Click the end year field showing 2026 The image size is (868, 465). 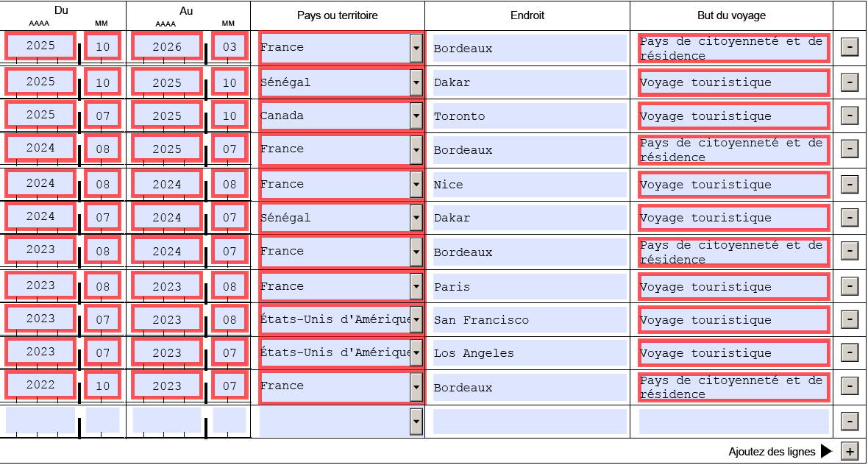pos(167,47)
